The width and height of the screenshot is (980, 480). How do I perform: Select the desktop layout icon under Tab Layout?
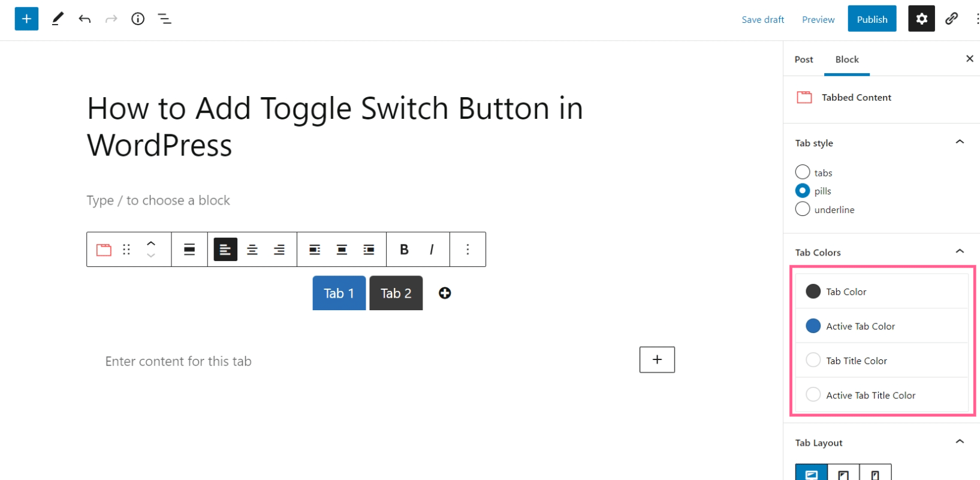tap(812, 473)
